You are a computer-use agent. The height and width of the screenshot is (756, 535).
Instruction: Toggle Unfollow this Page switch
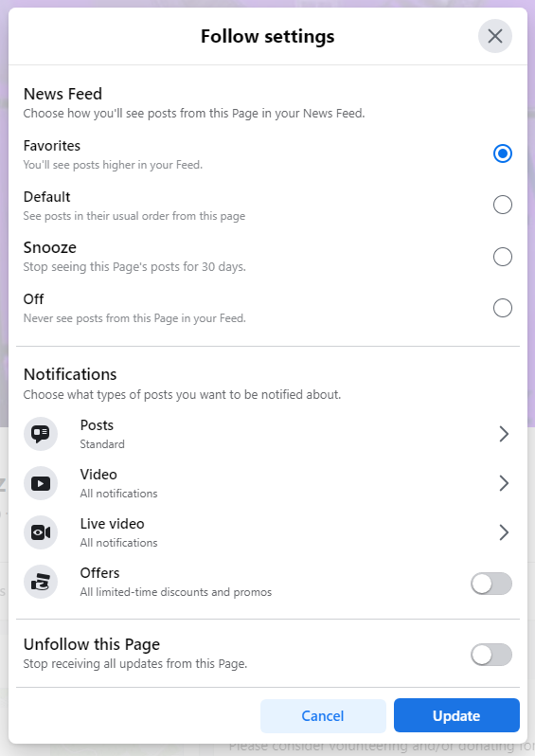(491, 655)
